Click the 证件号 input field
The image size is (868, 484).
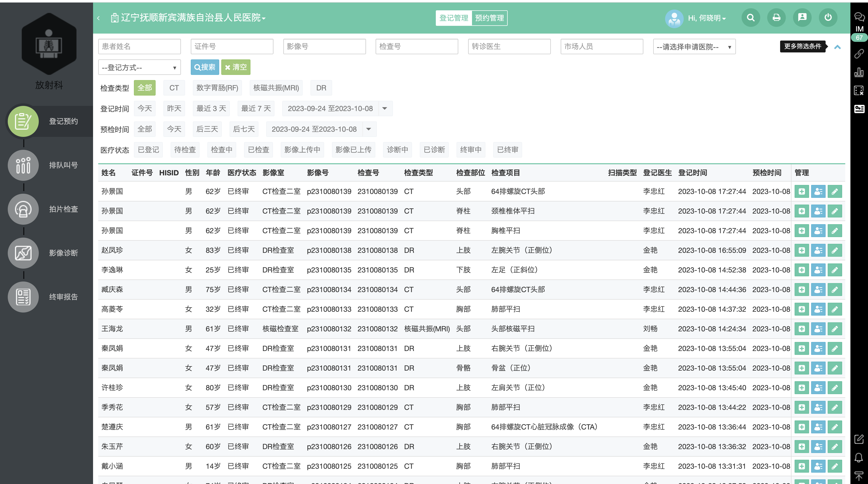pyautogui.click(x=232, y=46)
